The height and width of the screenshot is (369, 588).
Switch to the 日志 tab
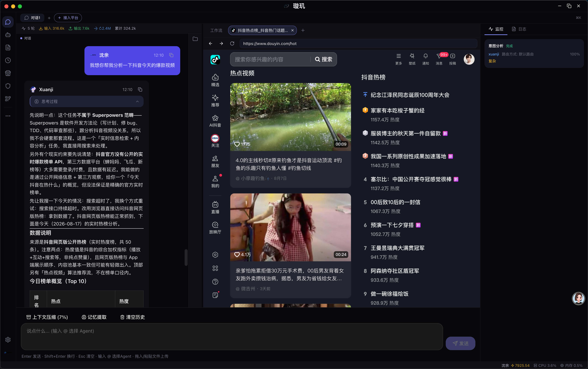[x=519, y=29]
